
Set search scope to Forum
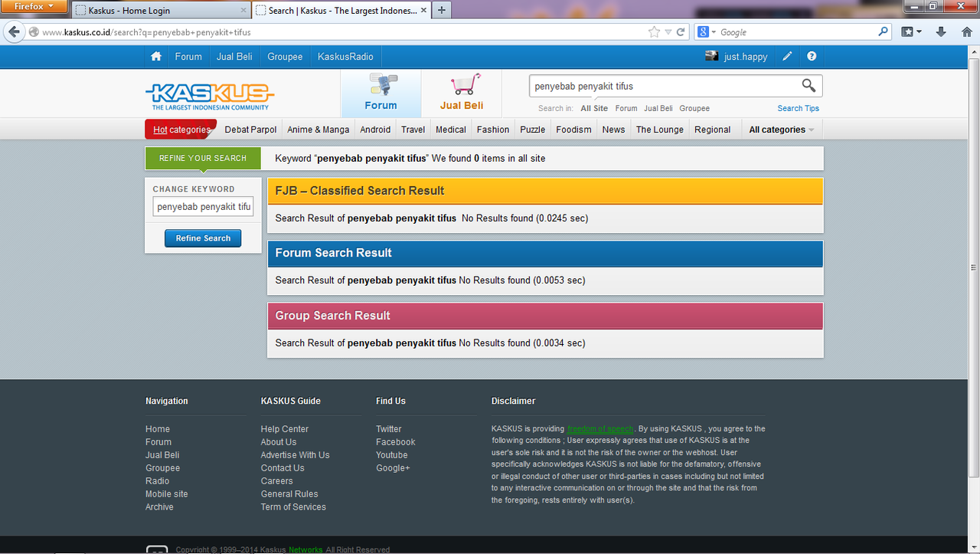(x=626, y=108)
